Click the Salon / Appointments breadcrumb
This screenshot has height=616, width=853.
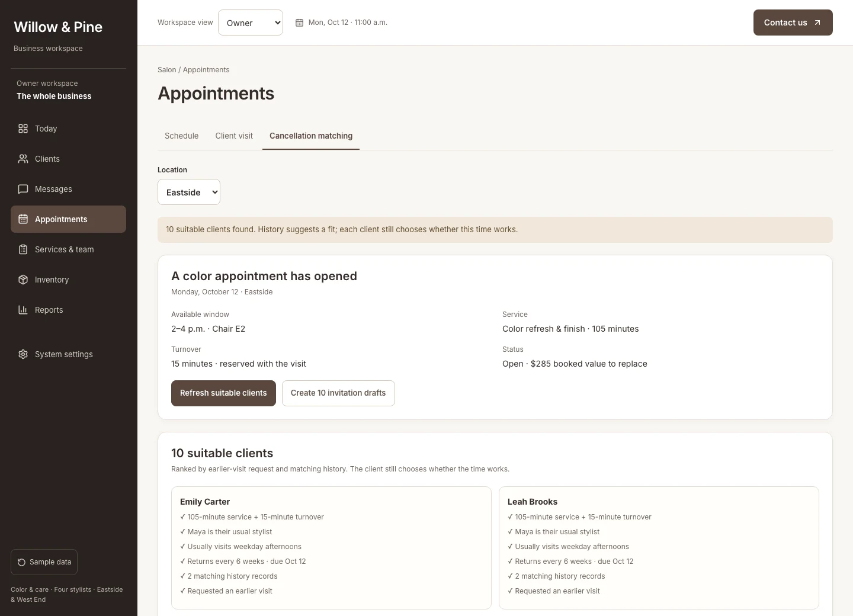(194, 70)
